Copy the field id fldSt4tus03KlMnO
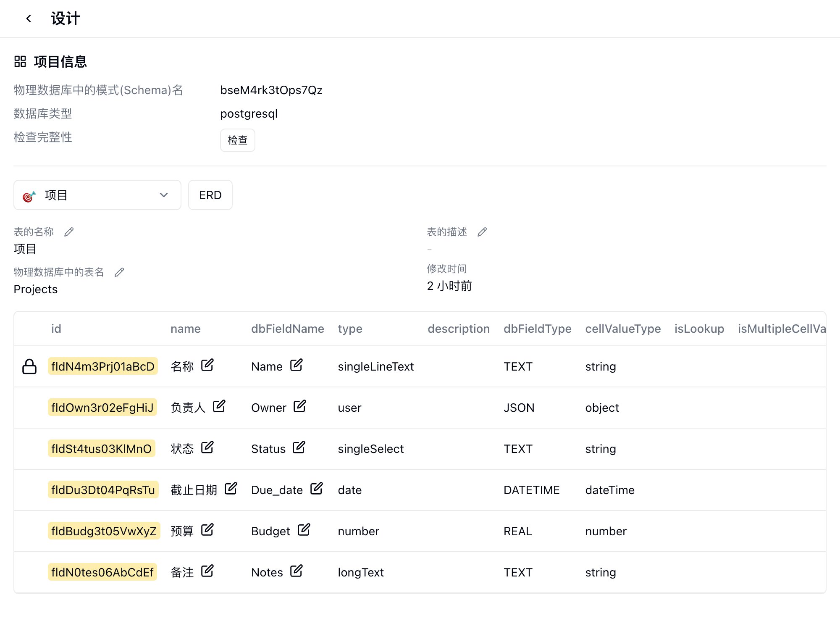The width and height of the screenshot is (840, 621). pos(102,448)
